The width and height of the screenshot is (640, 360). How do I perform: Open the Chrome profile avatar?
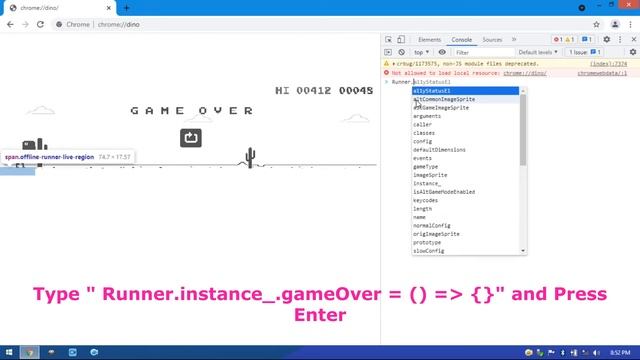(x=615, y=24)
